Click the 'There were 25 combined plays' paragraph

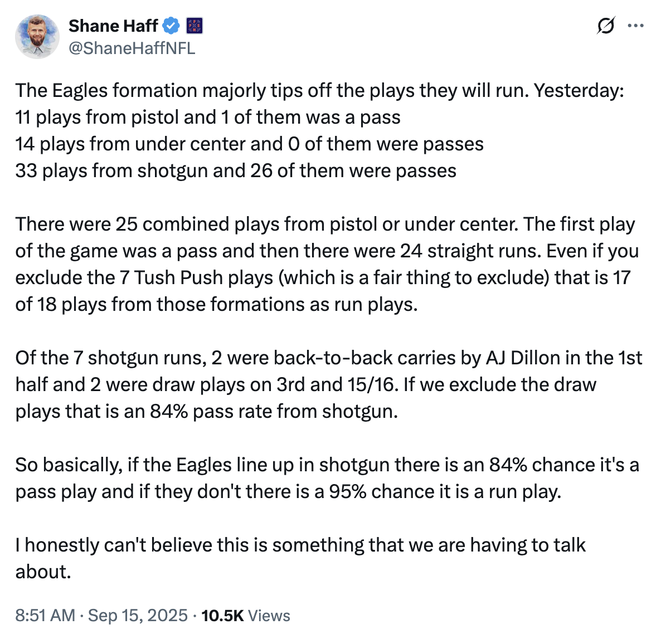pos(327,264)
